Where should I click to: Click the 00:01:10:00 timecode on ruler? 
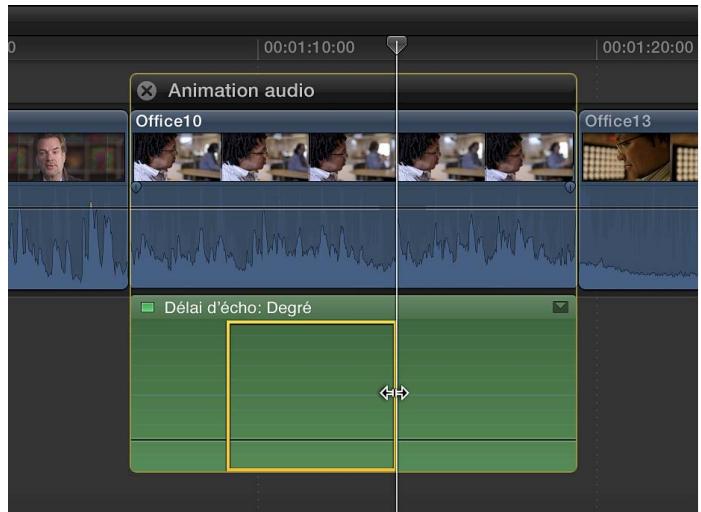(309, 47)
